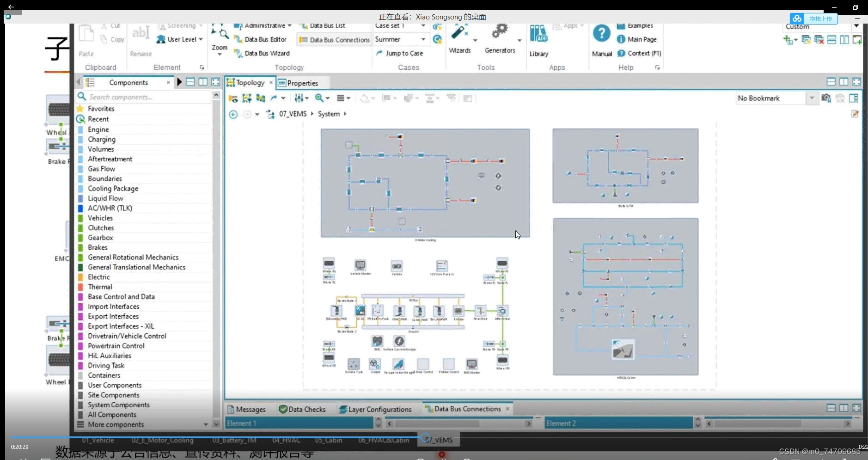Maximize the Topology panel

click(856, 82)
